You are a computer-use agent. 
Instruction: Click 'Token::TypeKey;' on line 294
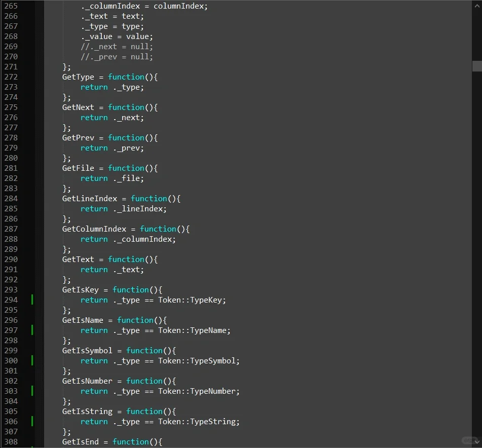192,300
